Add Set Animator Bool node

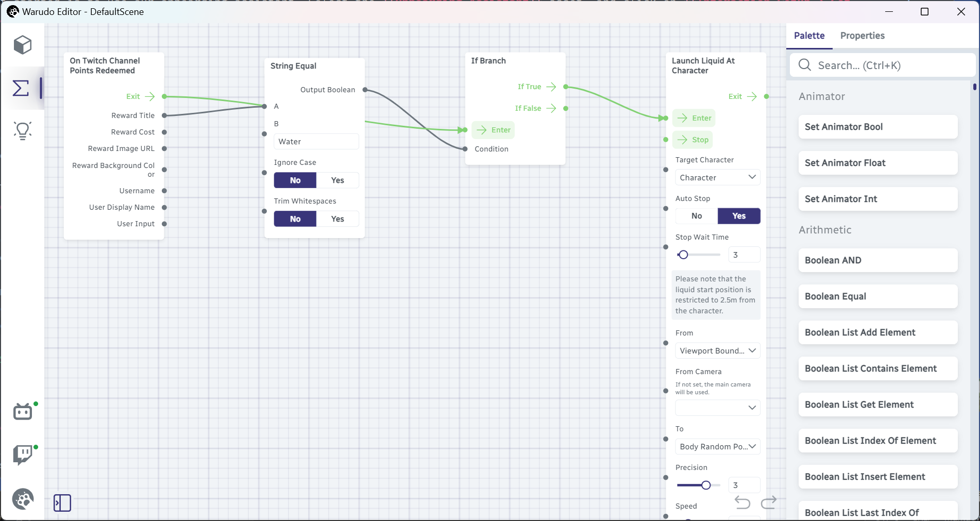(x=877, y=127)
